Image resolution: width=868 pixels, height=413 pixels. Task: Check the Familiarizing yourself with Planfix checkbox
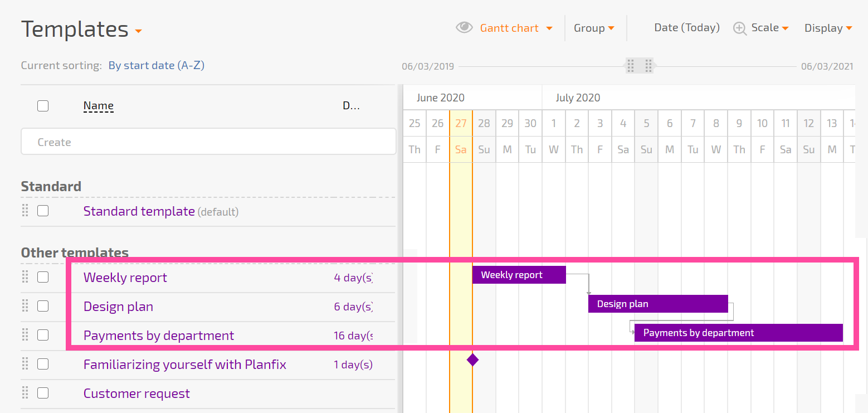(x=43, y=364)
